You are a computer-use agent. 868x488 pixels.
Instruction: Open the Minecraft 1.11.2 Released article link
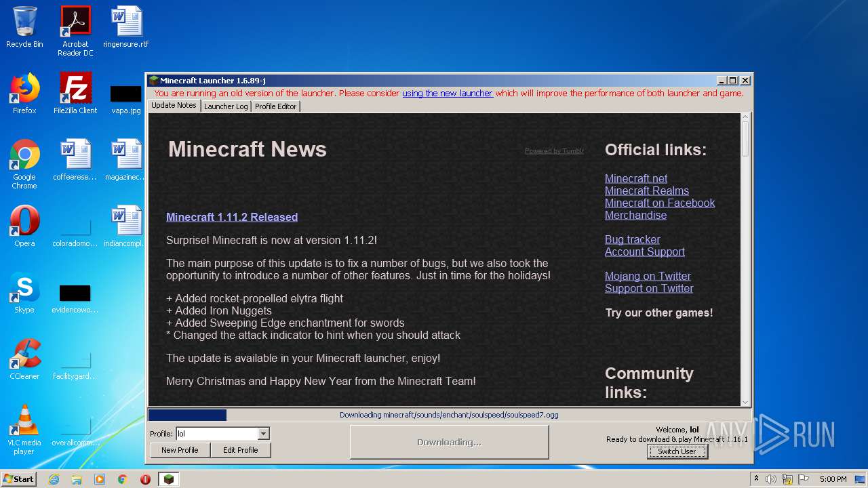pyautogui.click(x=232, y=217)
